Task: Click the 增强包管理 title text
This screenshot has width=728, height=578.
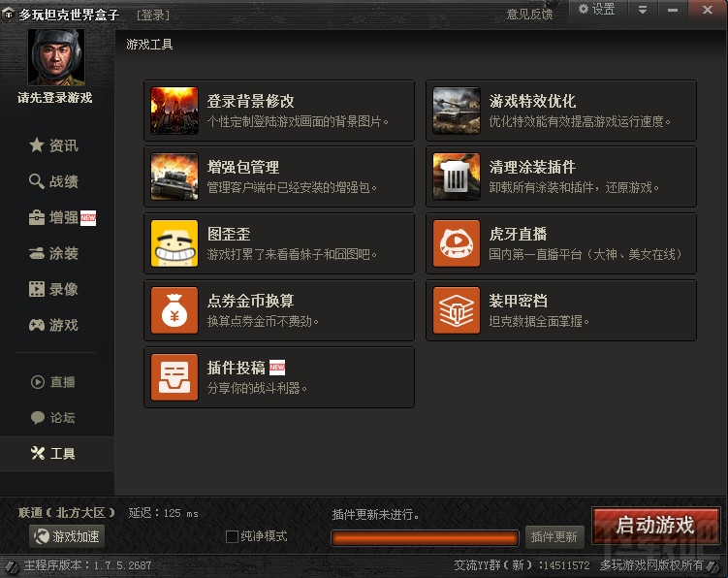Action: tap(243, 167)
